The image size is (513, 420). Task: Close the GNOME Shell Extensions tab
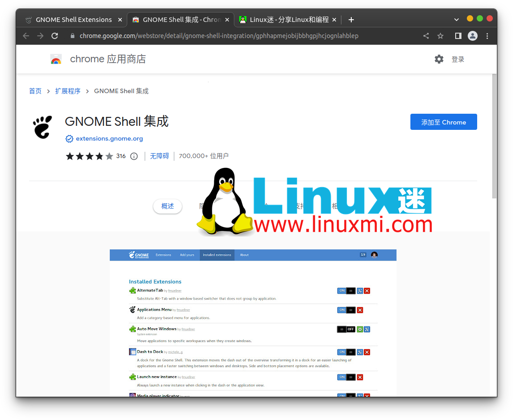click(120, 20)
